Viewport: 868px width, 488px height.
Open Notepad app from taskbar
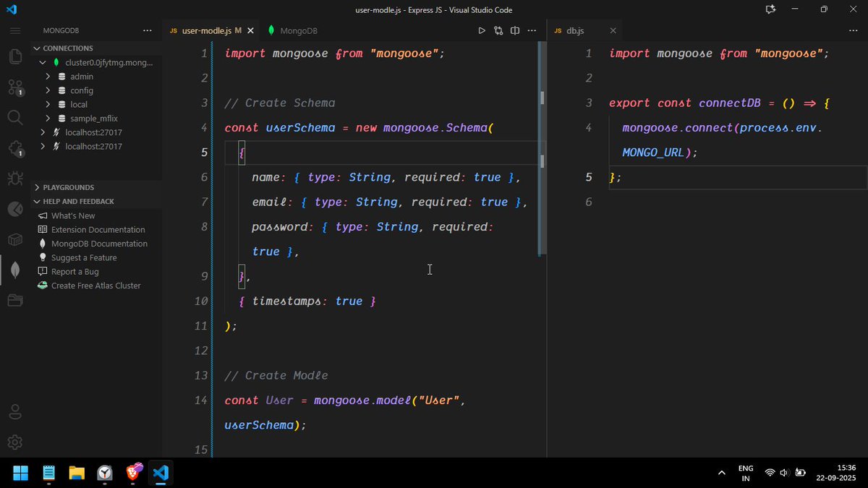[48, 473]
